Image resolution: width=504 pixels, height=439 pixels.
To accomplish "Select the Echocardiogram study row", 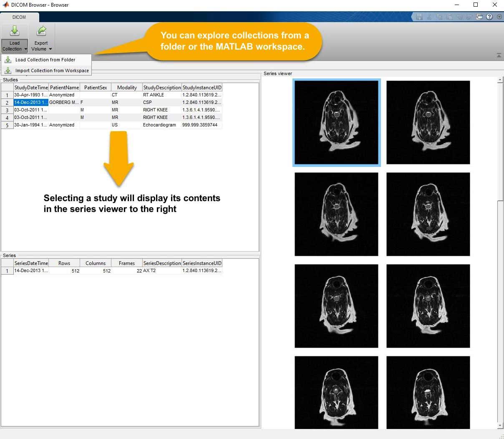I will [159, 125].
